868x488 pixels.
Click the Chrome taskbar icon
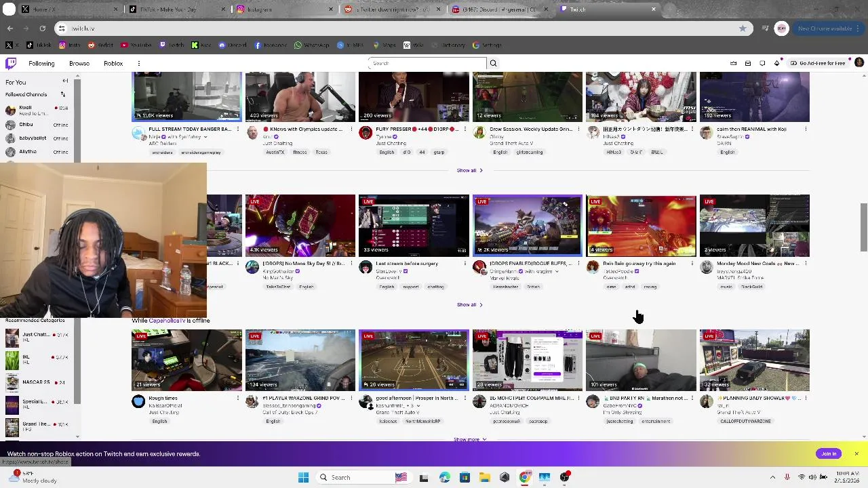(x=524, y=477)
